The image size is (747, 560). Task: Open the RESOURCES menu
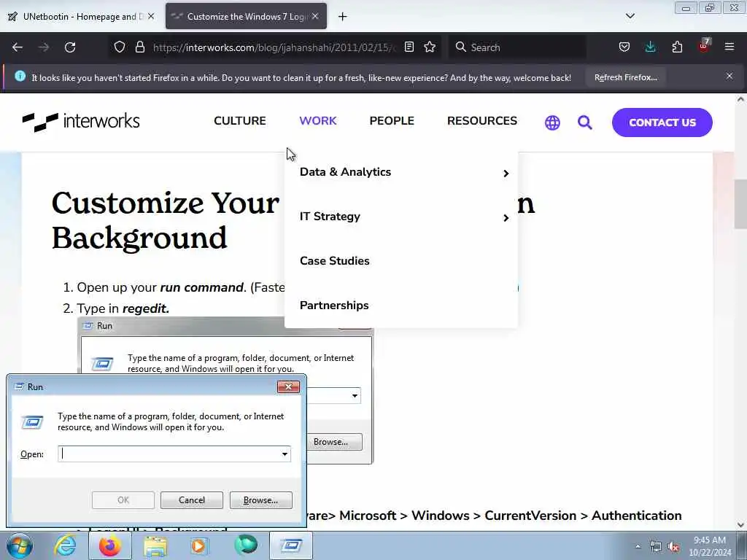coord(481,120)
